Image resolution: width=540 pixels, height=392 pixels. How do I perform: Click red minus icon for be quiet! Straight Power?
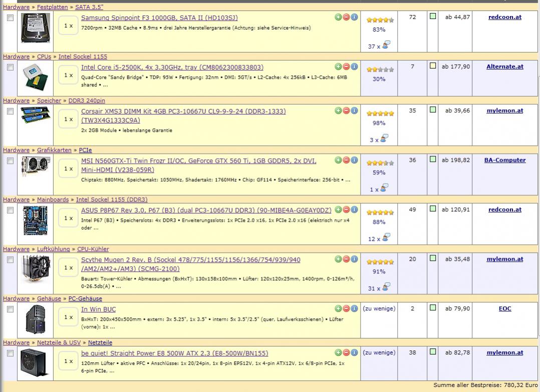(346, 353)
